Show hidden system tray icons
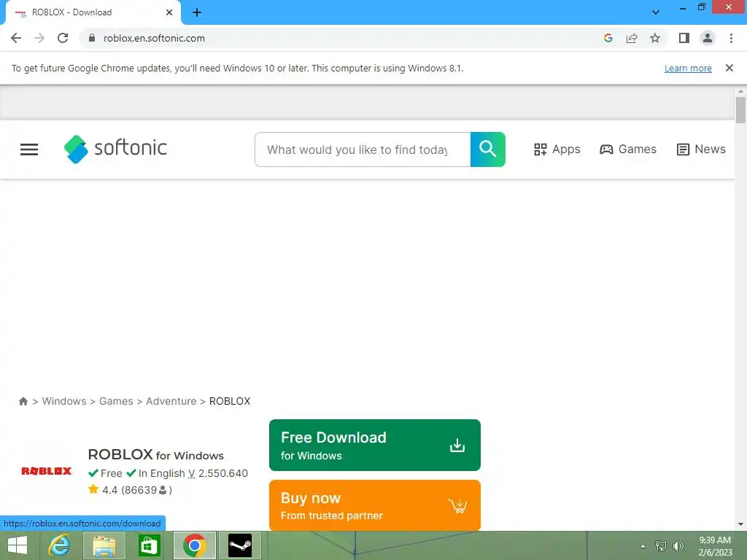Screen dimensions: 747x560 [x=643, y=546]
